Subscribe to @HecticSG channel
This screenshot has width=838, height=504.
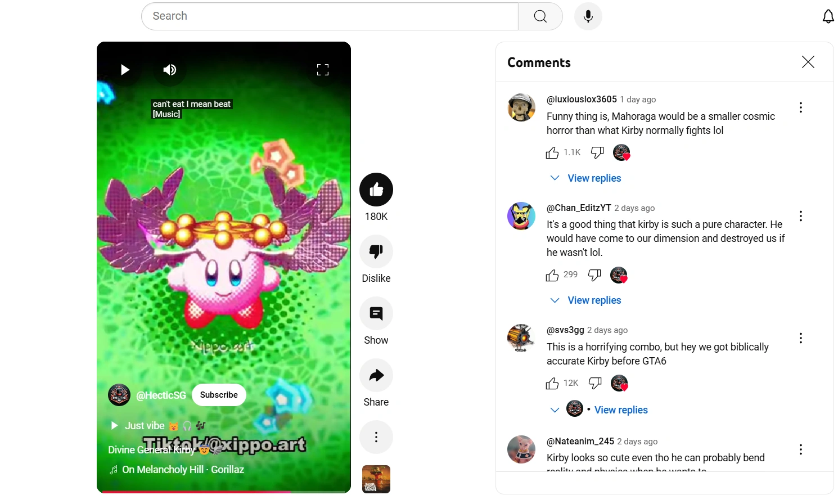pyautogui.click(x=219, y=395)
